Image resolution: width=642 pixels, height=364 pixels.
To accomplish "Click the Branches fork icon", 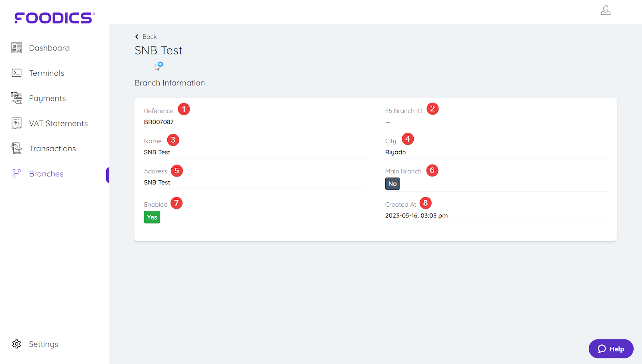I will [x=16, y=173].
